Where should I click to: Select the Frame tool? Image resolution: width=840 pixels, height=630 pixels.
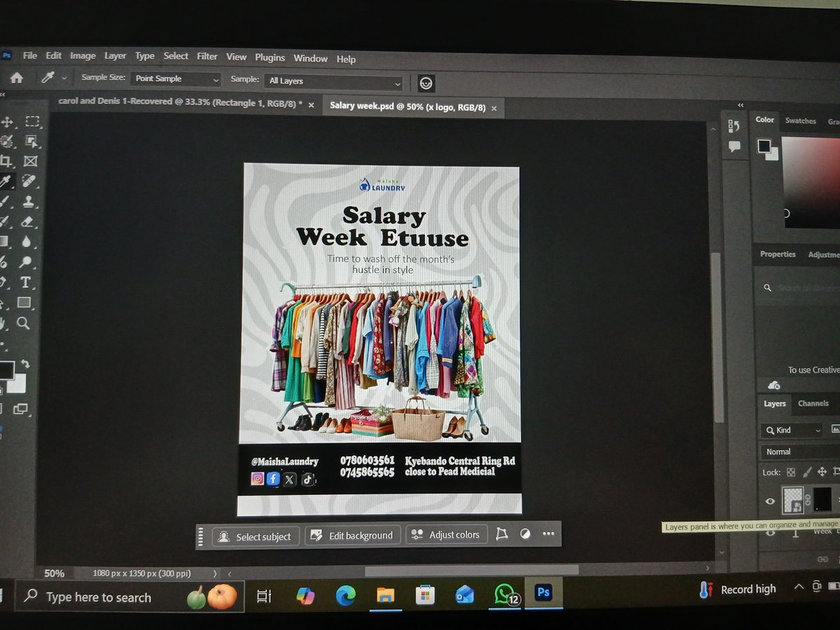pos(30,161)
